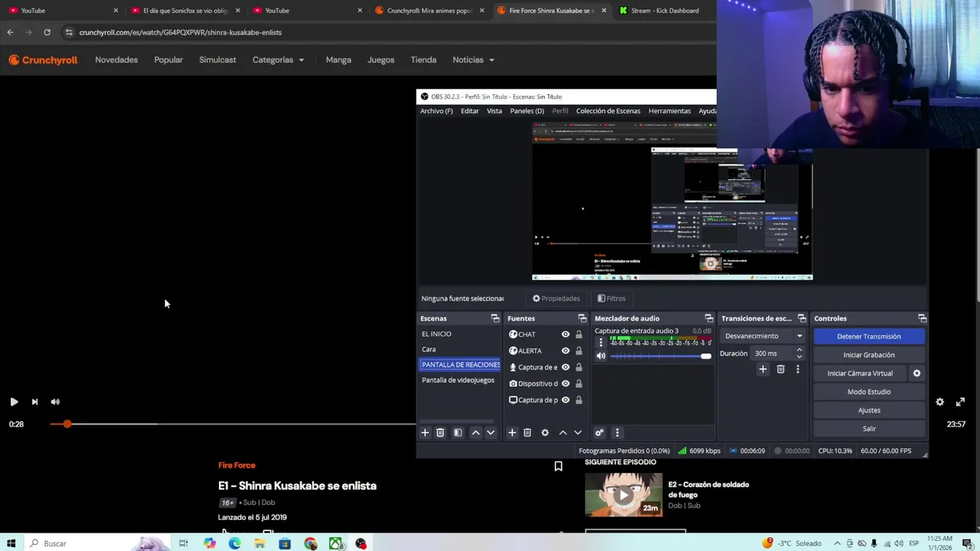
Task: Open Juegos in Crunchyroll header
Action: coord(381,60)
